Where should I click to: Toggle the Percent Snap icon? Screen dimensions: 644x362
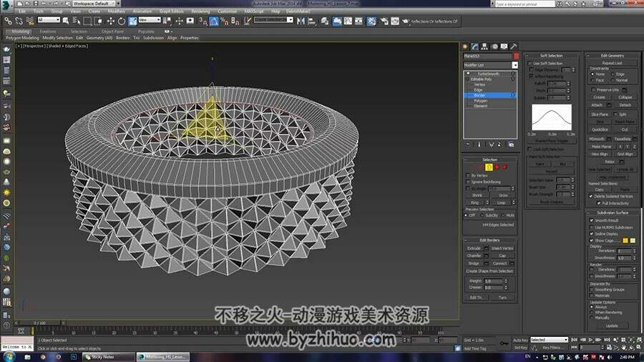225,21
